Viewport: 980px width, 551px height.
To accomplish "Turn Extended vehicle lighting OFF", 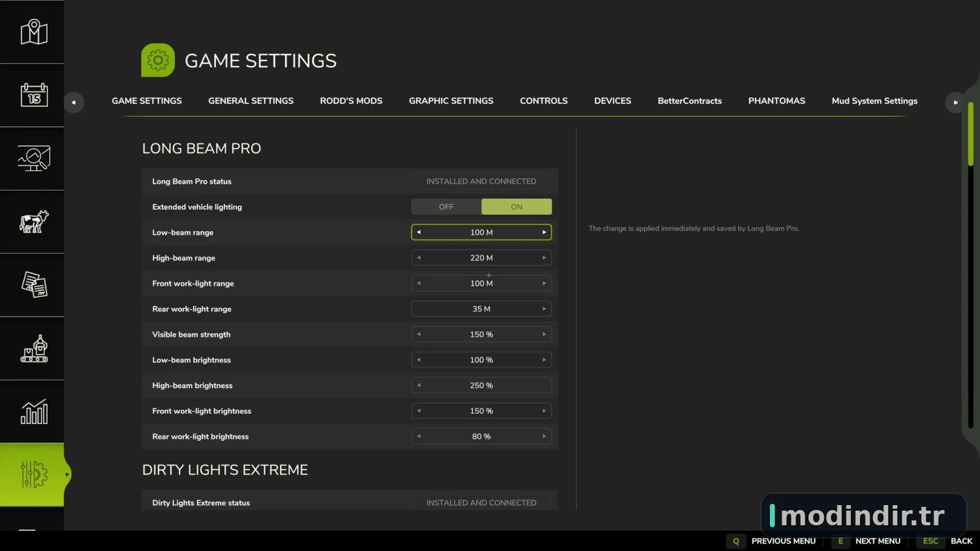I will [446, 207].
